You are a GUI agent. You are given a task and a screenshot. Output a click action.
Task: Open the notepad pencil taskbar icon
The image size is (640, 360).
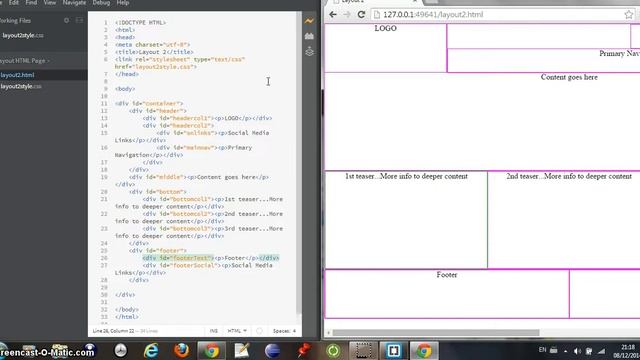pos(242,351)
